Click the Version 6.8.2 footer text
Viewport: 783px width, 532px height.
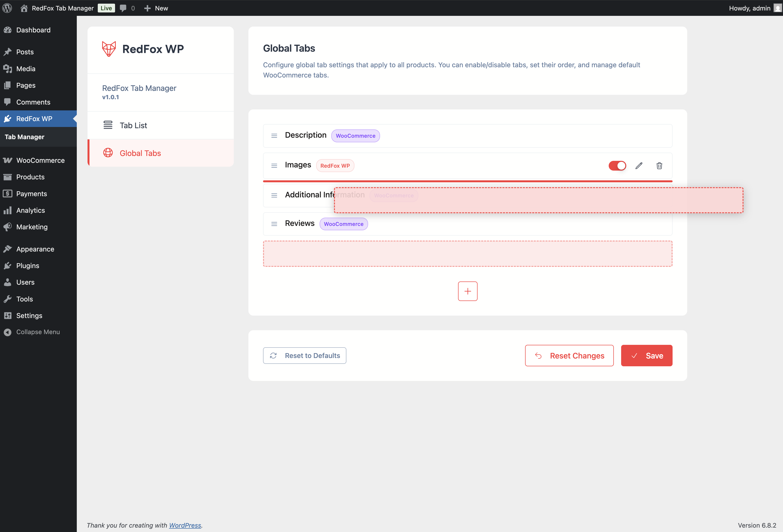757,525
